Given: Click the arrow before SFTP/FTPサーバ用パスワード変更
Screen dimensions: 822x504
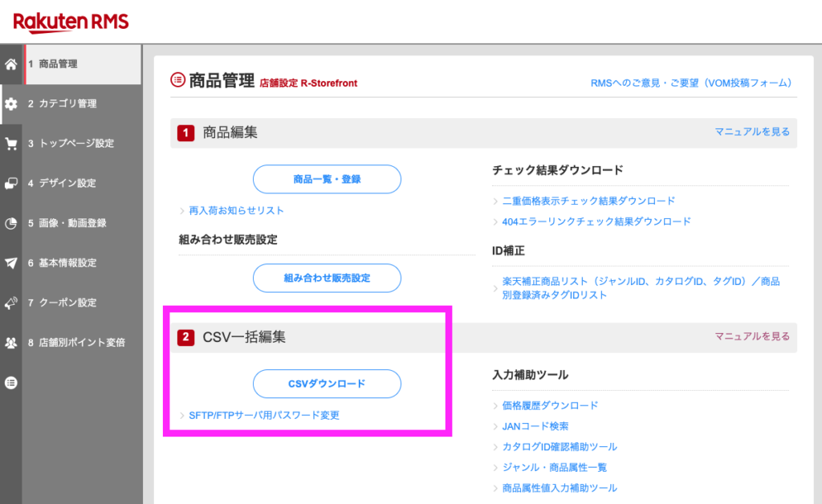Looking at the screenshot, I should pos(182,415).
